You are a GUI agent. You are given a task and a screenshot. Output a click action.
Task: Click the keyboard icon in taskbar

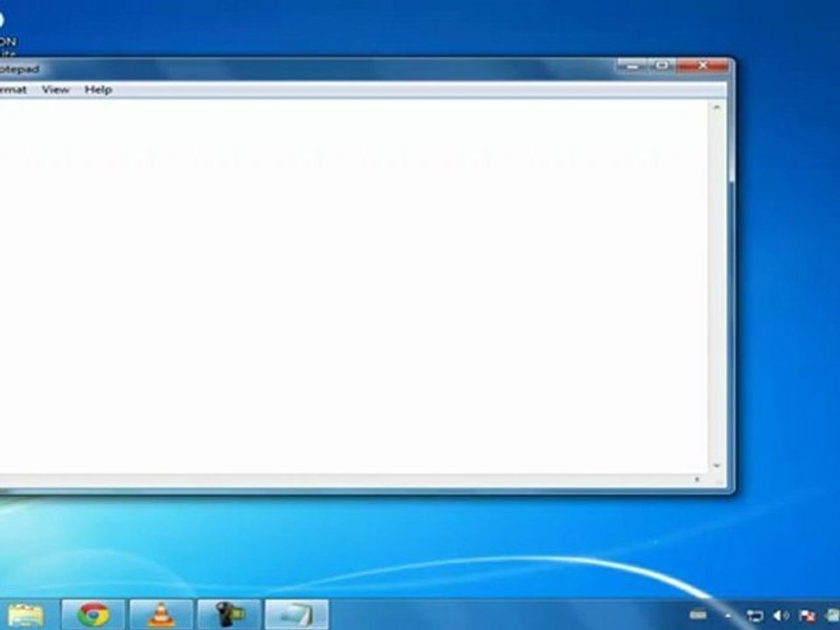click(x=698, y=614)
